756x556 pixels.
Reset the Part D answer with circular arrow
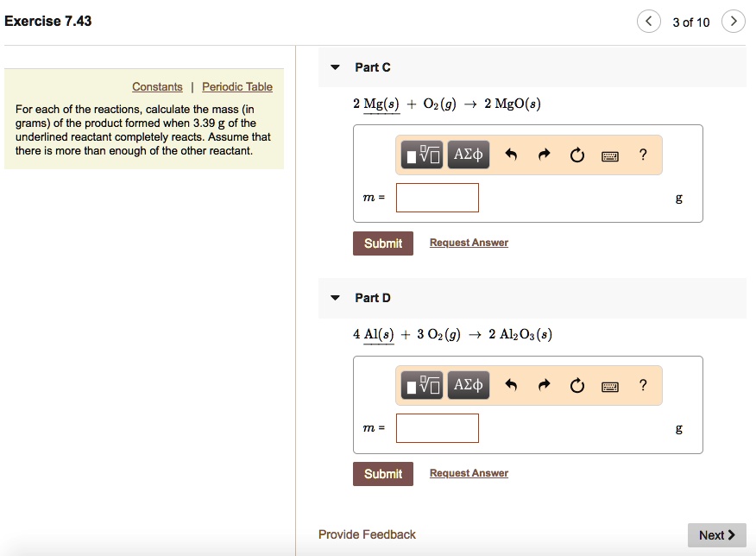(x=577, y=385)
